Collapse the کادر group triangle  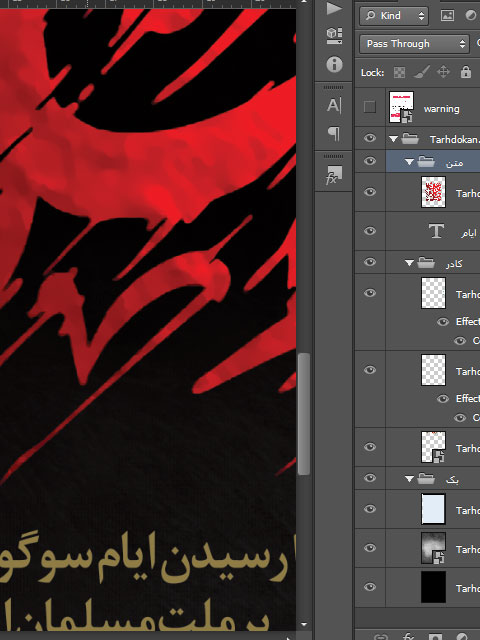click(x=409, y=263)
